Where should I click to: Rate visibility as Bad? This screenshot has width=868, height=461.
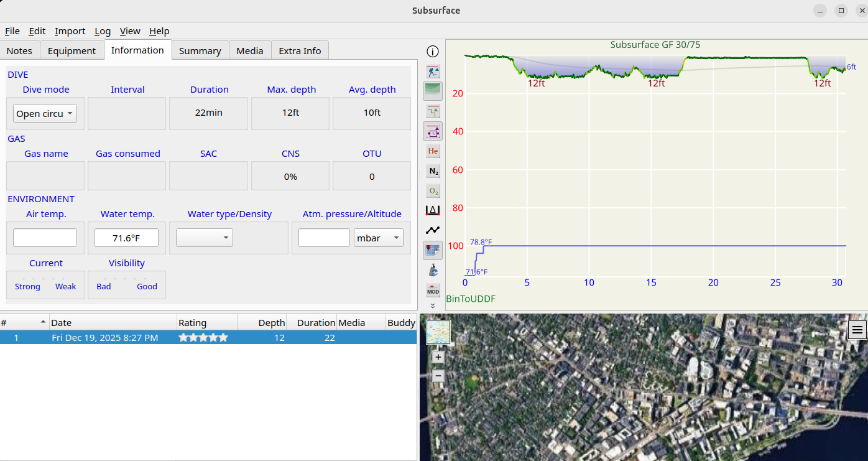103,286
